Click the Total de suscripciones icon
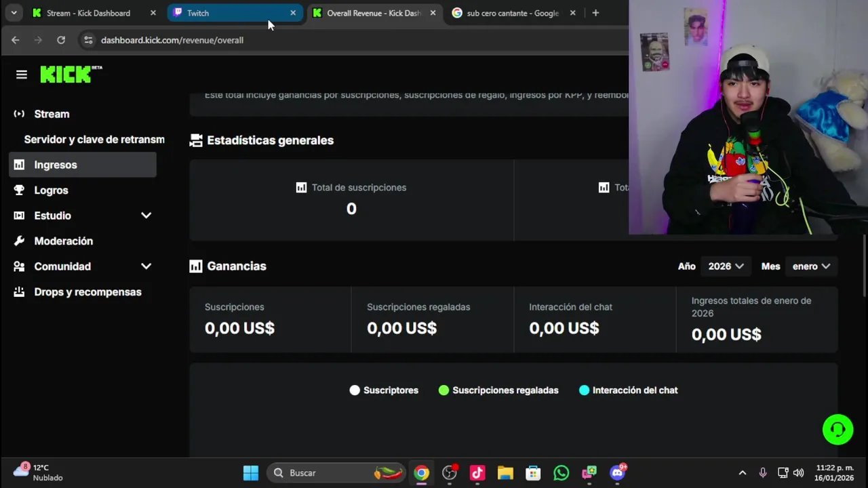Image resolution: width=868 pixels, height=488 pixels. click(301, 187)
